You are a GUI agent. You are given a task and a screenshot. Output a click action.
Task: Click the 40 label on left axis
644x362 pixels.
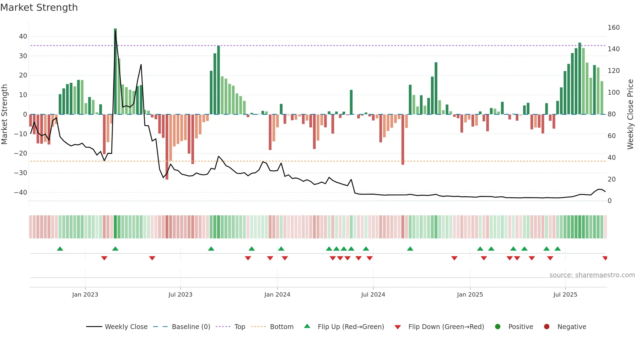pyautogui.click(x=23, y=36)
